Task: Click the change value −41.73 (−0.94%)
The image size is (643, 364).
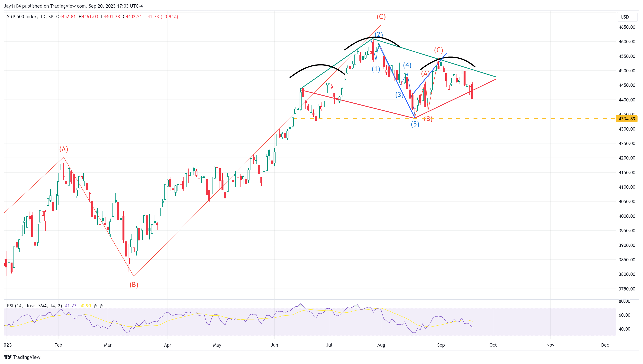Action: click(162, 17)
